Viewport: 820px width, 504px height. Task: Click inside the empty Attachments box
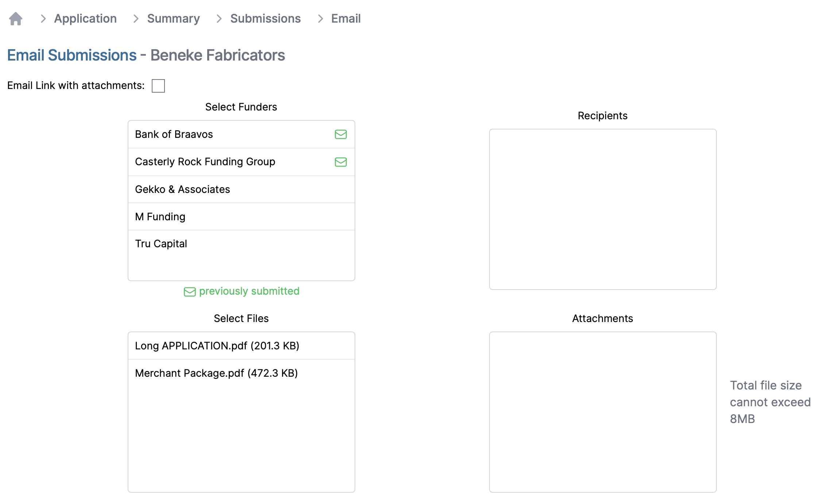point(603,412)
